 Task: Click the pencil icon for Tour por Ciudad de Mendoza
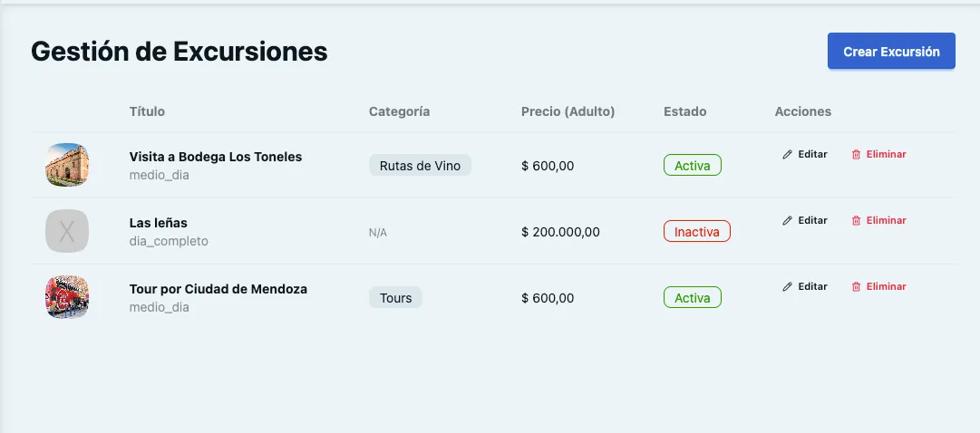click(x=788, y=287)
